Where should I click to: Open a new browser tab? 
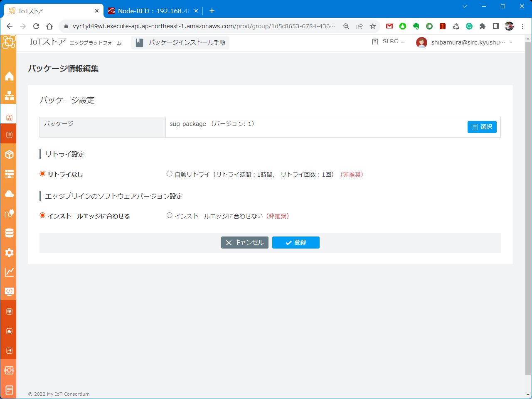(x=212, y=11)
